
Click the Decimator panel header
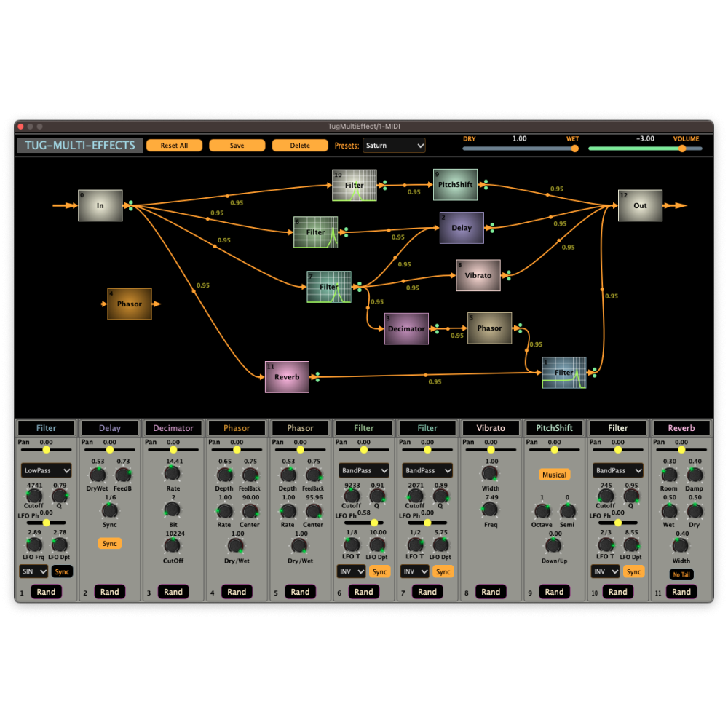coord(173,428)
